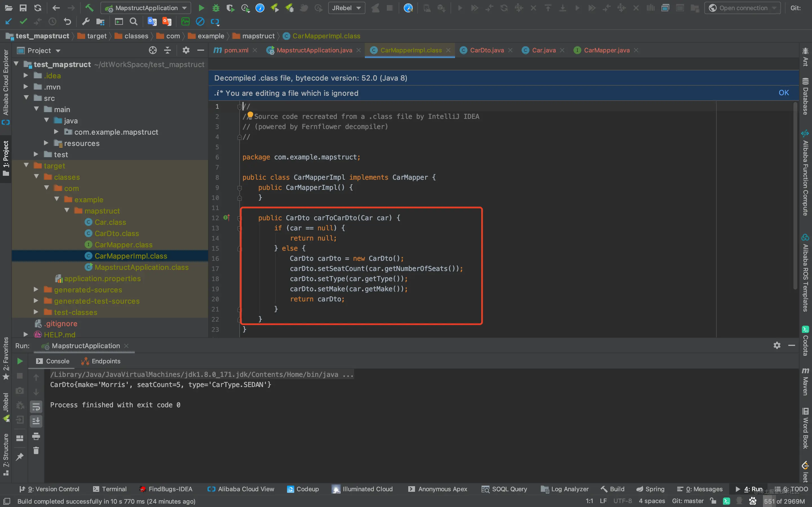Toggle scroll to end in console
Viewport: 812px width, 507px height.
[36, 421]
